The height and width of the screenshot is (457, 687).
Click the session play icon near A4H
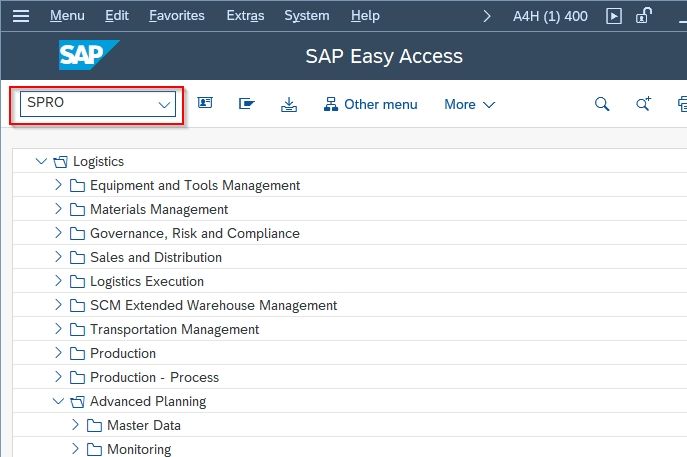613,16
